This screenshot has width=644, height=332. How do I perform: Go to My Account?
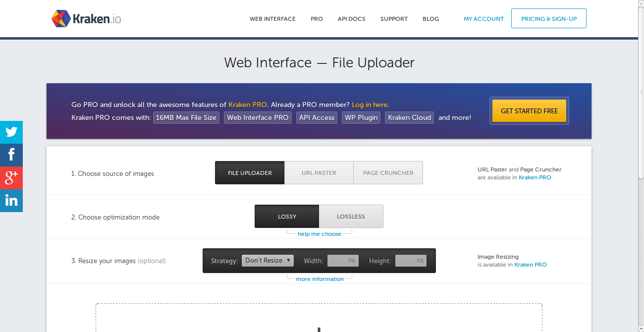(x=484, y=19)
